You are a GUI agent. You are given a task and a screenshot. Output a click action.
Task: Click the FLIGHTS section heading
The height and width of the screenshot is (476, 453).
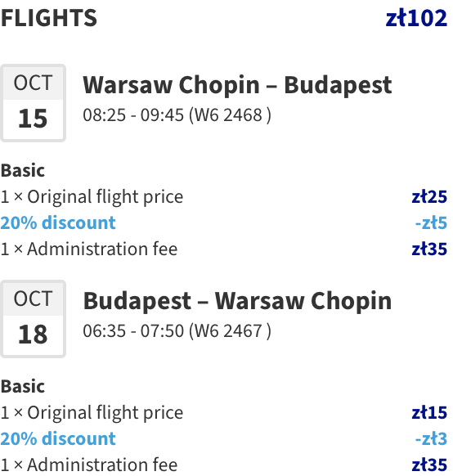(49, 18)
